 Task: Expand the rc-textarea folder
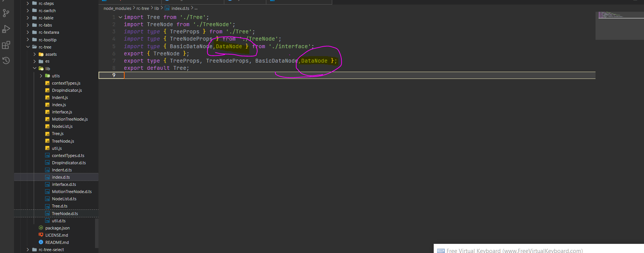[x=28, y=32]
